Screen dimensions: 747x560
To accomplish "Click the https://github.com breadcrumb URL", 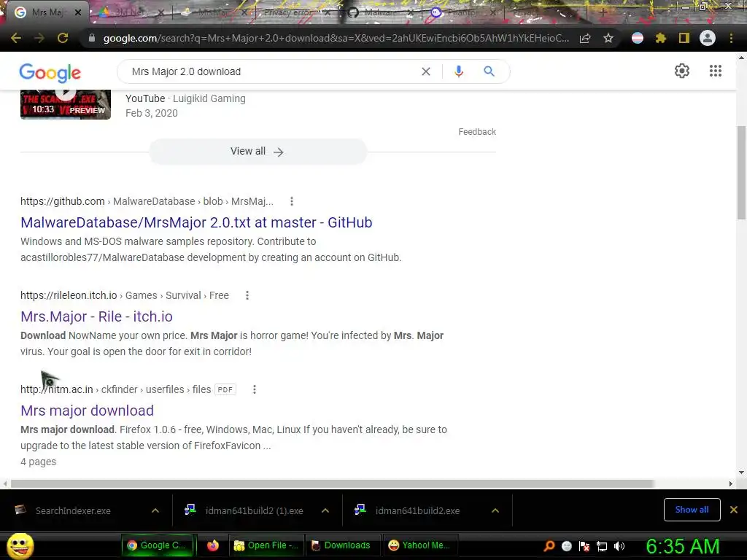I will click(x=63, y=201).
